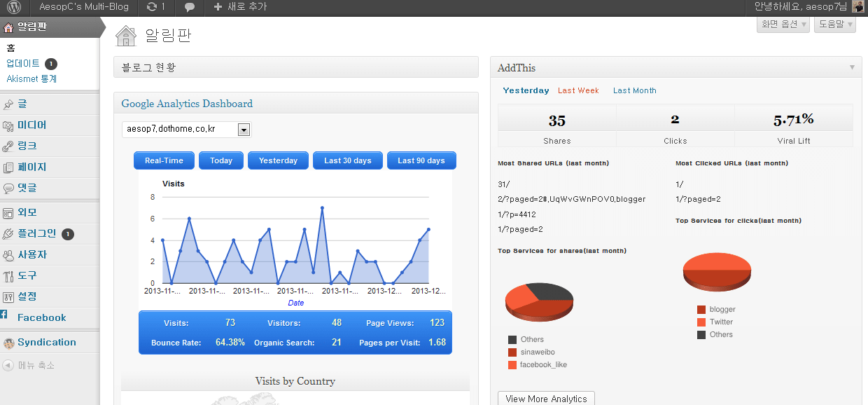Click the AesopC's Multi-Blog site title
Viewport: 868px width, 405px height.
pos(85,7)
